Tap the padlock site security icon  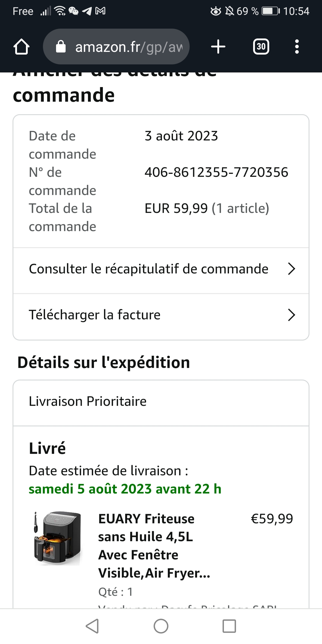(x=61, y=47)
